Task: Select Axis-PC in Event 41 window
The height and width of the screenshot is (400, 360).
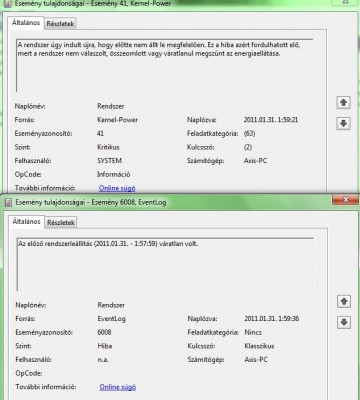Action: [x=255, y=161]
